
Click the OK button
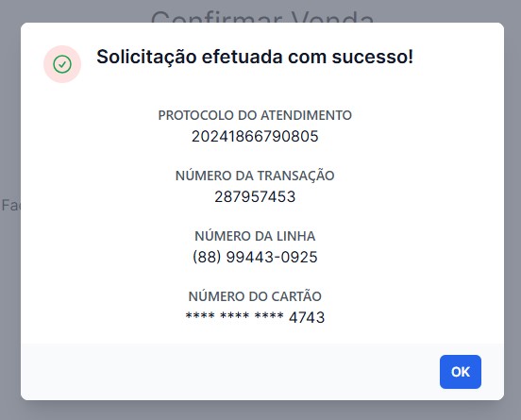(461, 372)
